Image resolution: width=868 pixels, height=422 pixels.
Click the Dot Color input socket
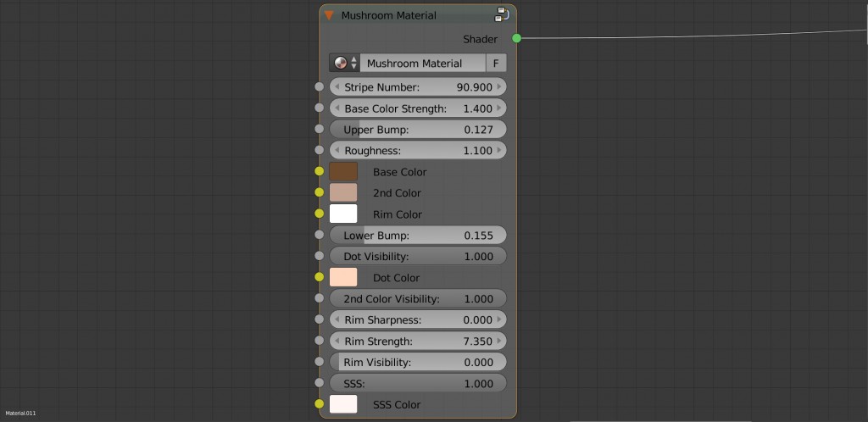(x=319, y=277)
